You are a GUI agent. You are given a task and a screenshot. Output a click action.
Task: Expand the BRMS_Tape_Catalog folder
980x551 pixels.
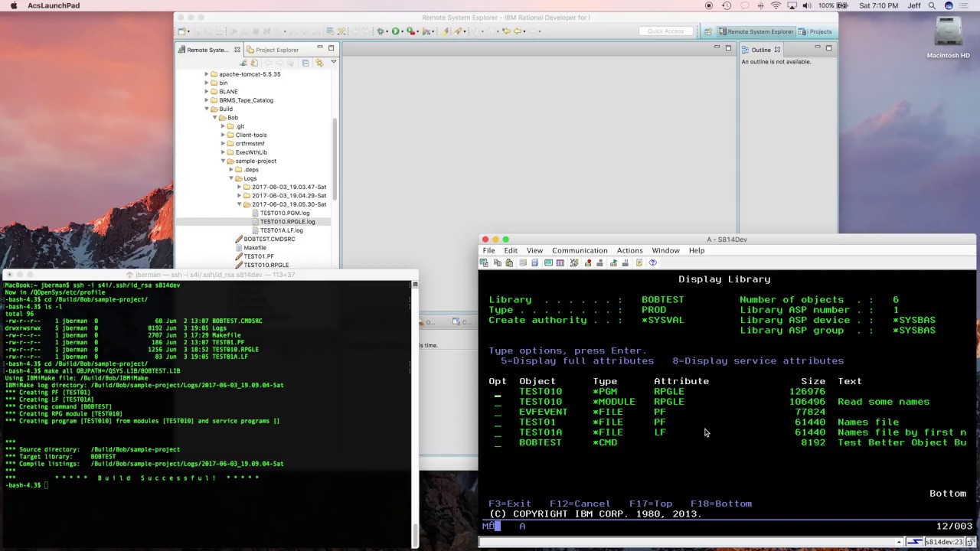point(207,100)
